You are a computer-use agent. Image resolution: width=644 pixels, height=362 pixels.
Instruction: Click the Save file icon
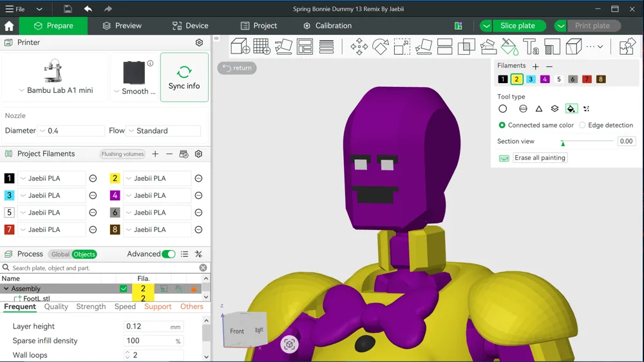[x=68, y=9]
